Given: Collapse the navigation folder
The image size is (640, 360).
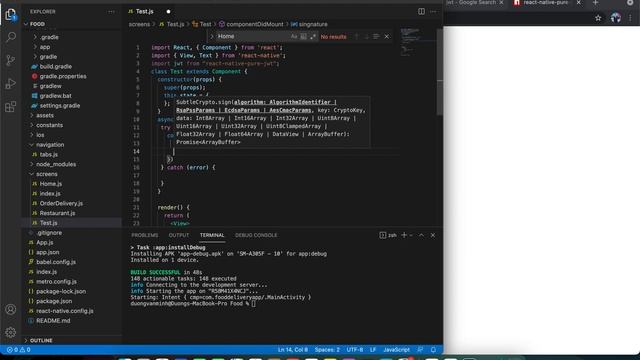Looking at the screenshot, I should pos(50,145).
